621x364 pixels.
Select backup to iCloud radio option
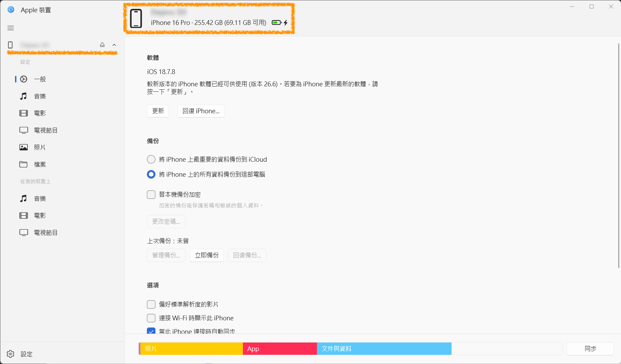(x=151, y=159)
